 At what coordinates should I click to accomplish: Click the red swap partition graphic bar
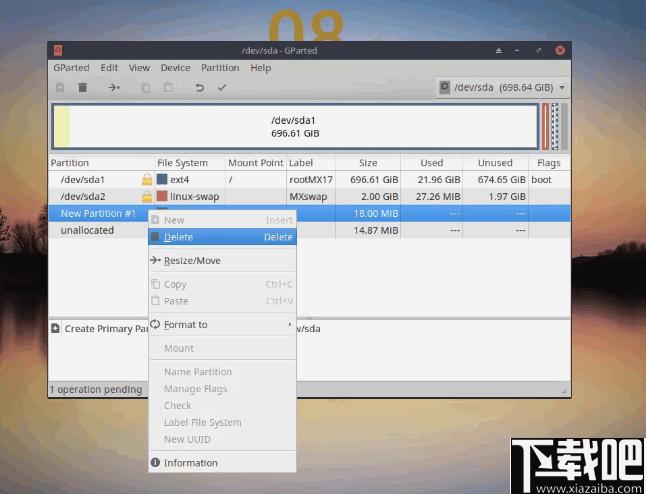[545, 126]
